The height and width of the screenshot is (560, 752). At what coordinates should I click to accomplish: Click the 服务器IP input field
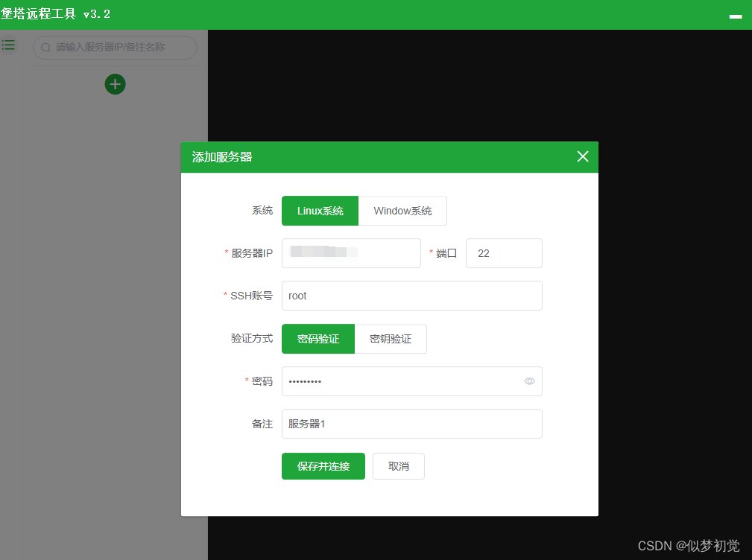click(x=351, y=253)
